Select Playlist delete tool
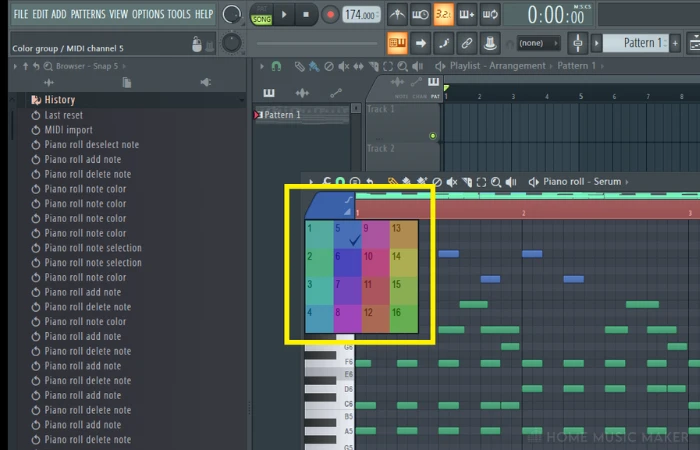This screenshot has width=700, height=450. coord(329,67)
